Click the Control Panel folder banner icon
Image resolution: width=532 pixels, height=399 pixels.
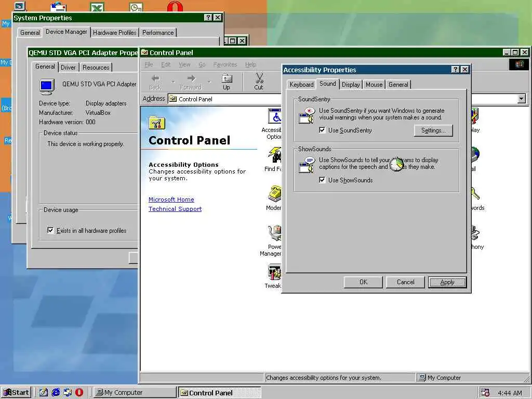pyautogui.click(x=157, y=123)
